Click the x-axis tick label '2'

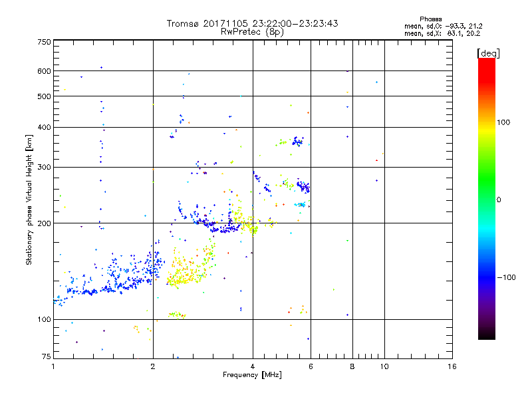pyautogui.click(x=153, y=366)
